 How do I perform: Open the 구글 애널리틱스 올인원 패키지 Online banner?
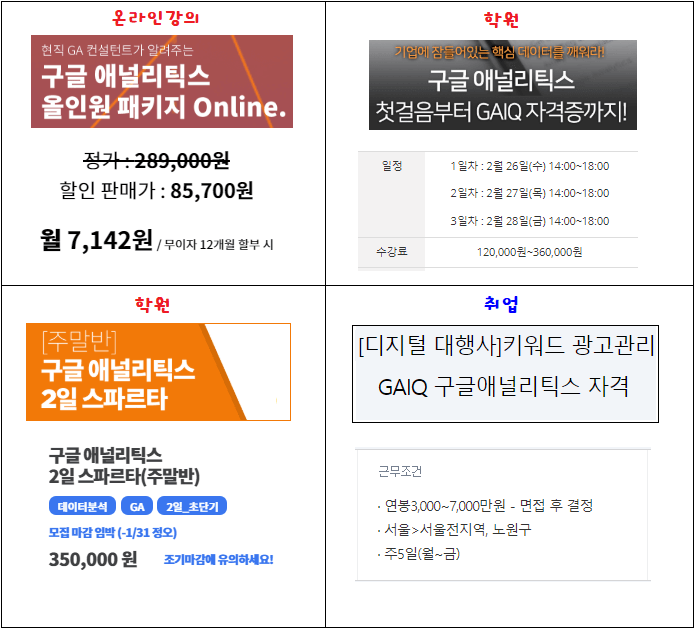[162, 82]
